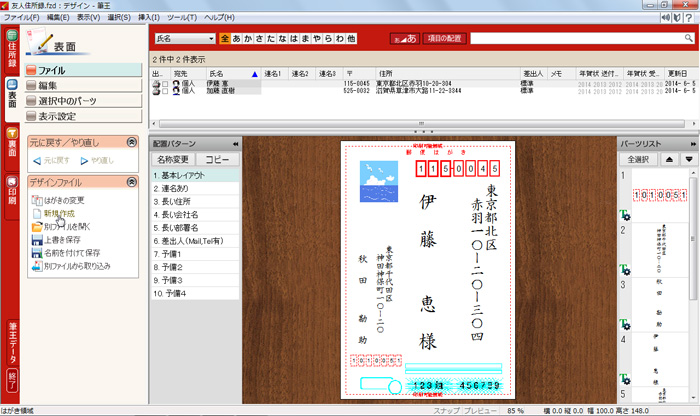Screen dimensions: 700x416
Task: Collapse the 元に戻す／やり直し panel
Action: tap(131, 143)
